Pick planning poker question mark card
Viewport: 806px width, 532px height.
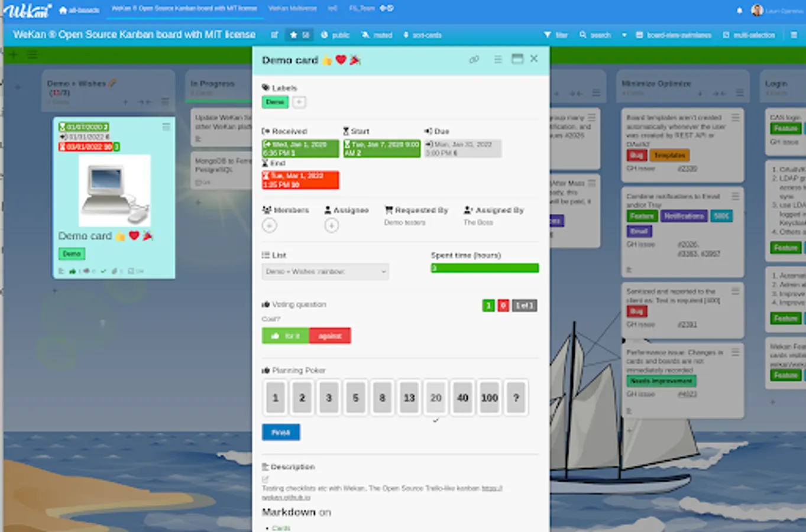tap(516, 398)
